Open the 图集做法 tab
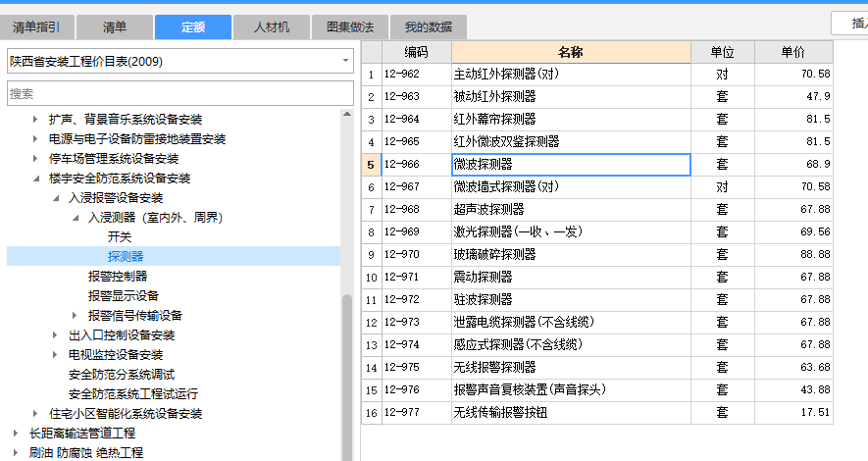The width and height of the screenshot is (868, 461). 350,27
